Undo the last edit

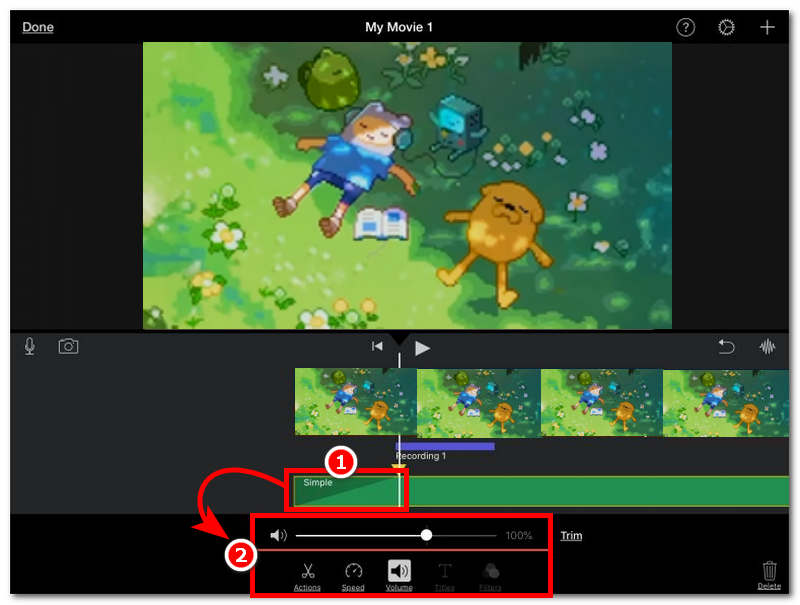coord(726,347)
